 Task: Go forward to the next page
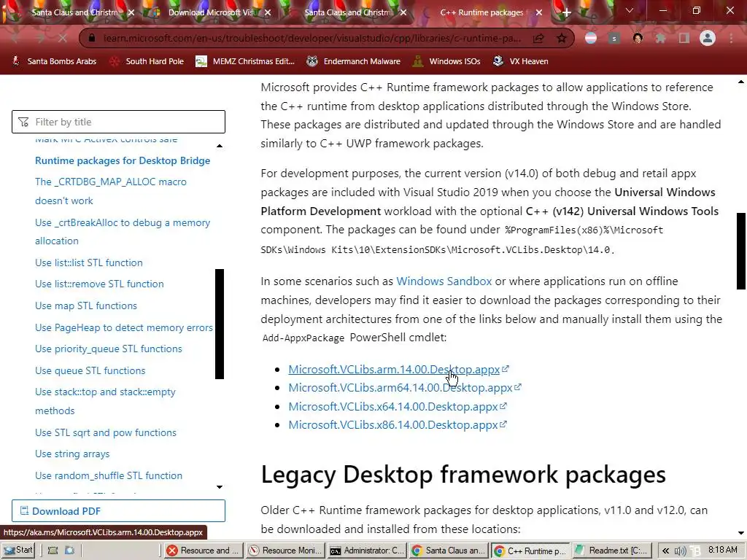39,38
